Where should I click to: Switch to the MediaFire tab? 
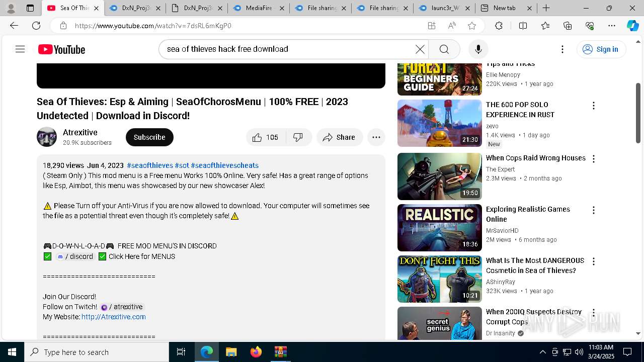(x=258, y=8)
